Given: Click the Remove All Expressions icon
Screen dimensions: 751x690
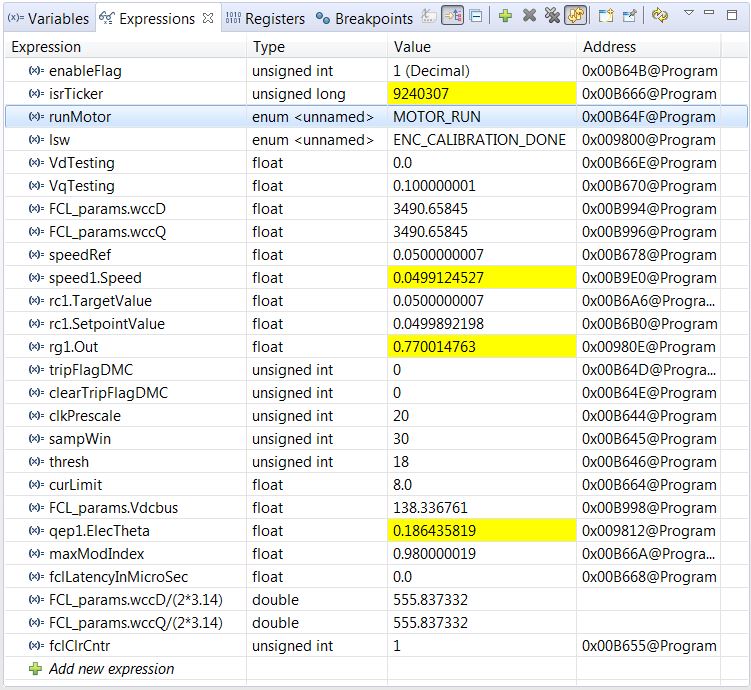Looking at the screenshot, I should tap(551, 17).
